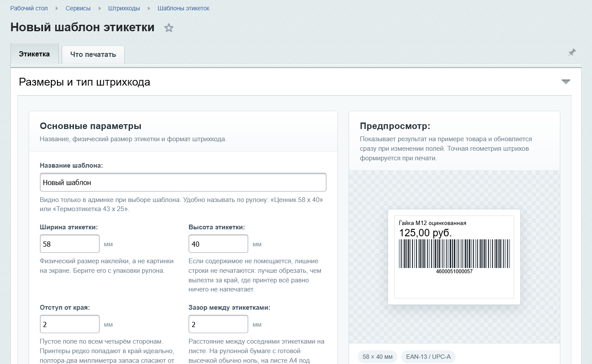This screenshot has height=364, width=592.
Task: Click the «Ширина этикетки:» label
Action: tap(69, 227)
